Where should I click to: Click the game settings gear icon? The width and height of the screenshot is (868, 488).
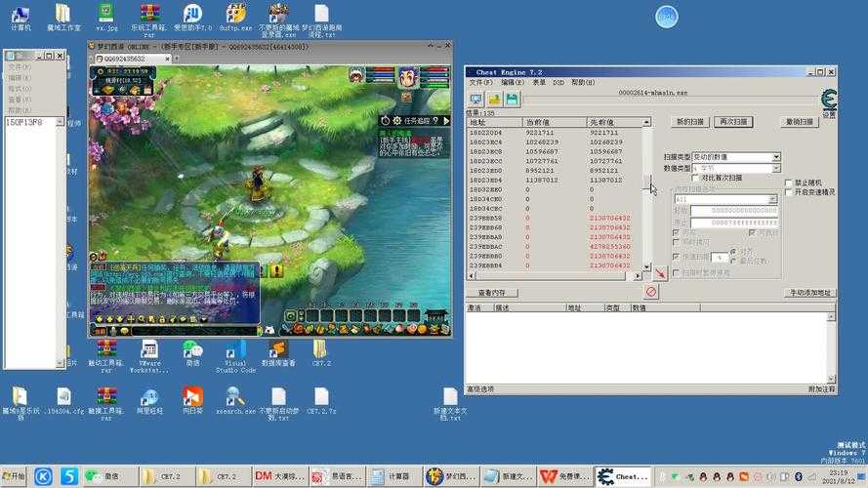pos(397,121)
